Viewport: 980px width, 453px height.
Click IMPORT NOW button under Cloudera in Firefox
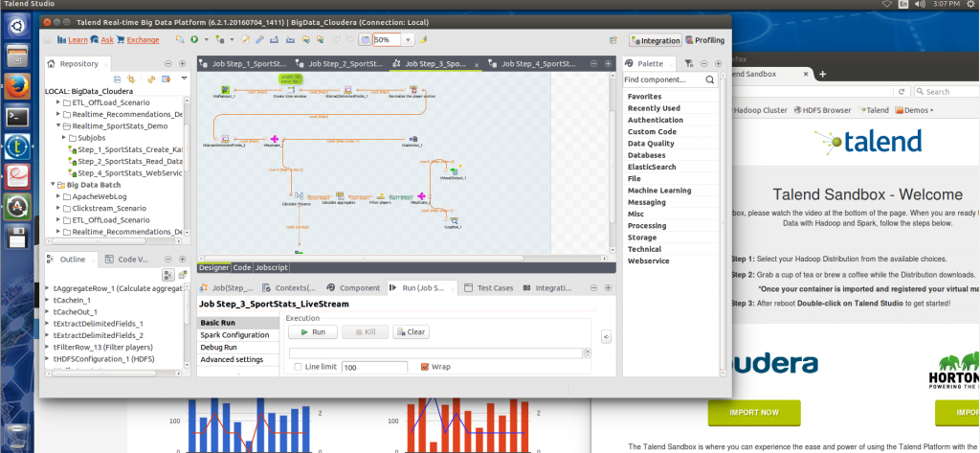754,413
